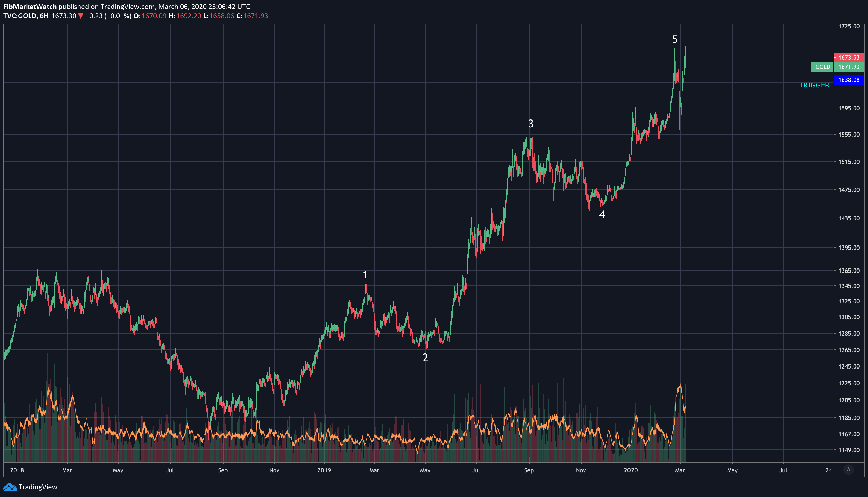Click the 2018 time axis label

click(x=17, y=470)
